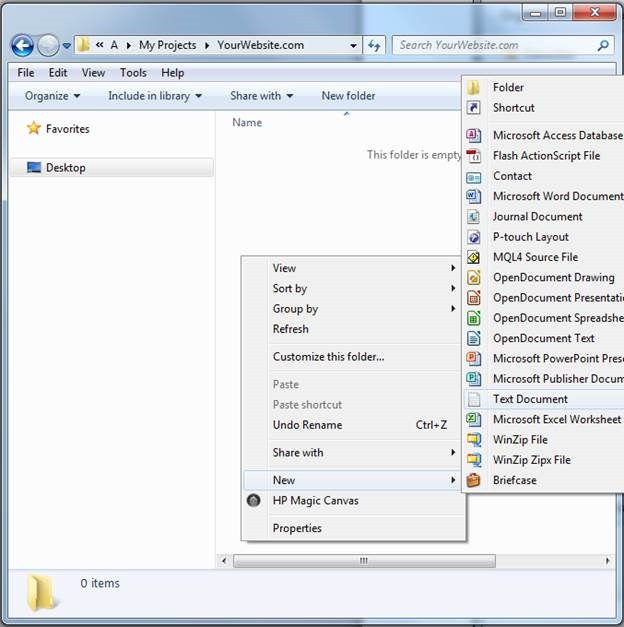Click the scrollbar right arrow
The height and width of the screenshot is (627, 624).
608,561
